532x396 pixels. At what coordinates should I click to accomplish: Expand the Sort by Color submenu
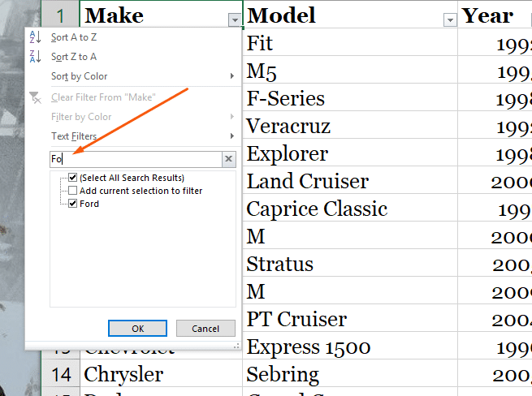coord(231,76)
